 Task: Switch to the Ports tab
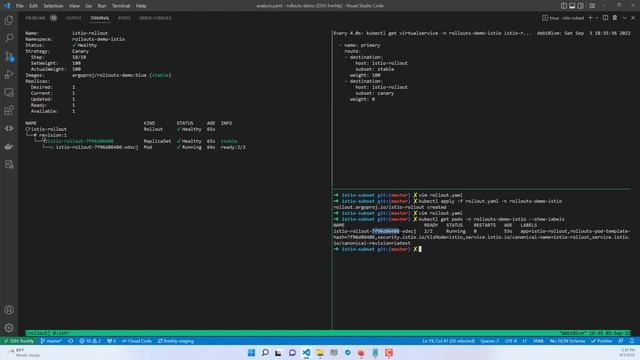tap(124, 18)
